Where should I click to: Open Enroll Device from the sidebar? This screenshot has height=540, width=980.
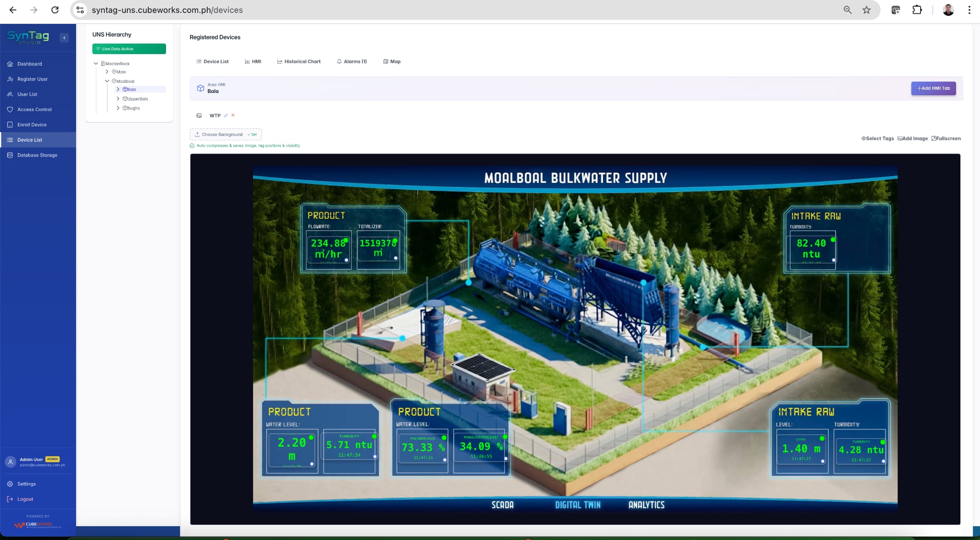32,124
